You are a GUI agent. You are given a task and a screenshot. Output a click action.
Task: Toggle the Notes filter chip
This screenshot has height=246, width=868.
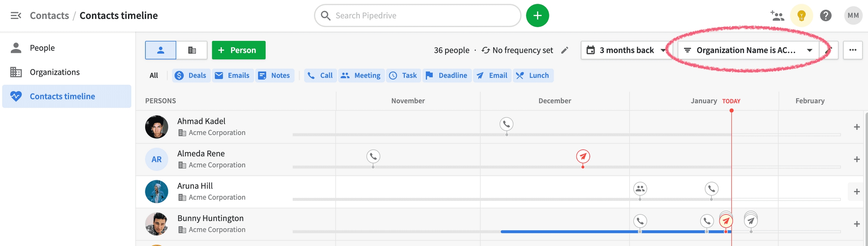[x=274, y=75]
